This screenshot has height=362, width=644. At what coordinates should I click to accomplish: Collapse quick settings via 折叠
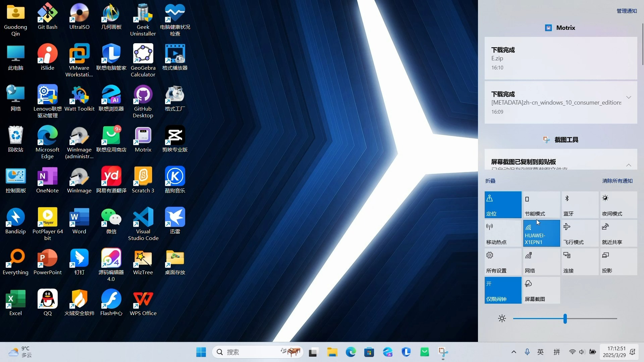(x=490, y=181)
